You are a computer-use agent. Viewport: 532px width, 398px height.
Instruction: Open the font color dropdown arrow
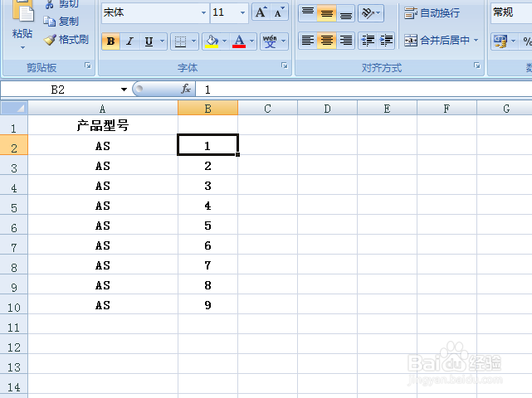pyautogui.click(x=252, y=41)
